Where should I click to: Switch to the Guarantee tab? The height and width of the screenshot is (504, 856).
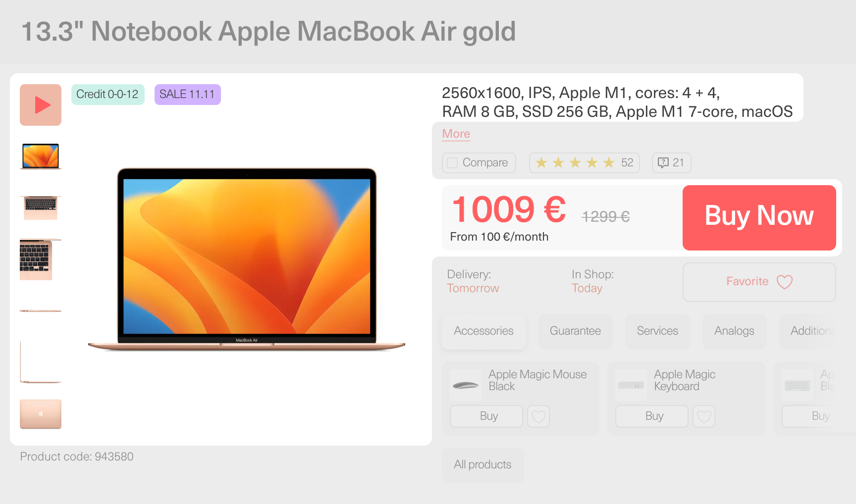(x=575, y=331)
